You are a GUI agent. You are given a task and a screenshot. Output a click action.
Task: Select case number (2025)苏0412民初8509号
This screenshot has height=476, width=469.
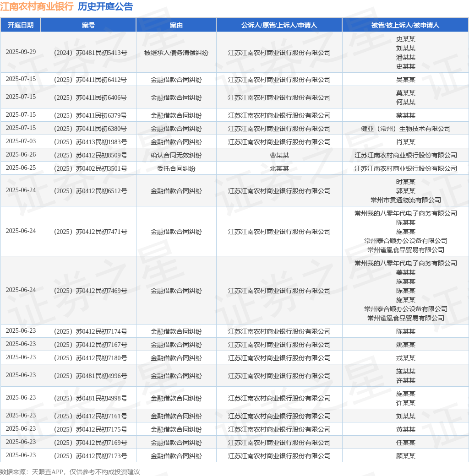(91, 156)
